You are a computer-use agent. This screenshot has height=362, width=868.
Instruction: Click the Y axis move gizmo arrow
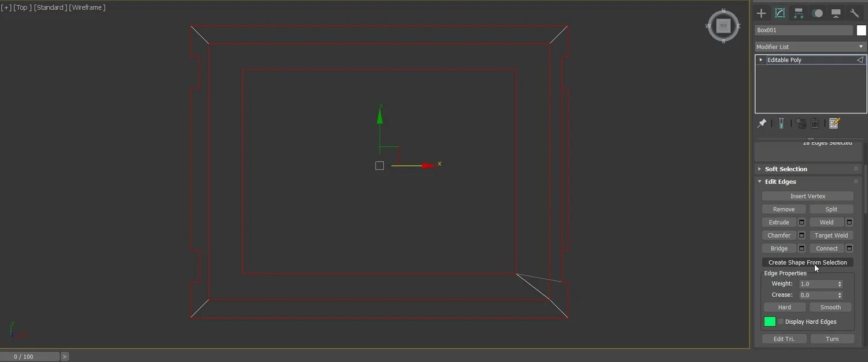point(380,116)
